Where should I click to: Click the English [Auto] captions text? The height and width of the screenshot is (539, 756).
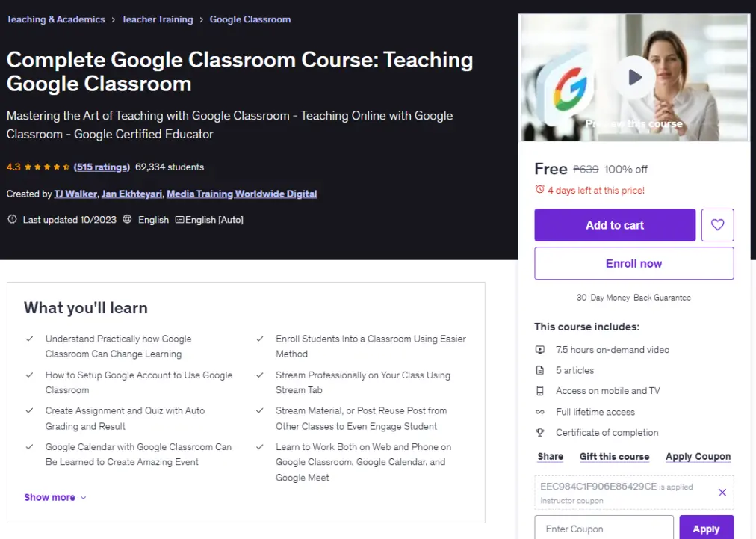pyautogui.click(x=214, y=220)
